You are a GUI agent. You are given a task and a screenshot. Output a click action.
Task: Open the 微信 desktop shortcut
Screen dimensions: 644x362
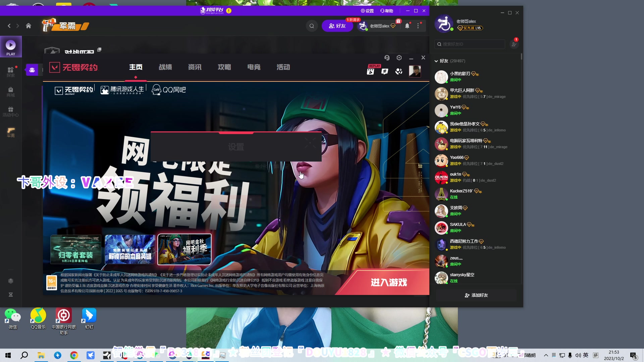pos(13,319)
